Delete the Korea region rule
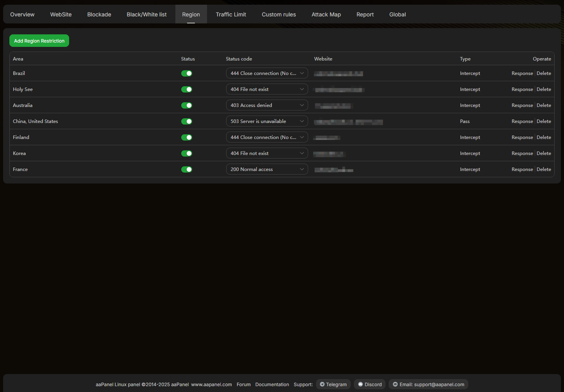564x392 pixels. (x=544, y=153)
